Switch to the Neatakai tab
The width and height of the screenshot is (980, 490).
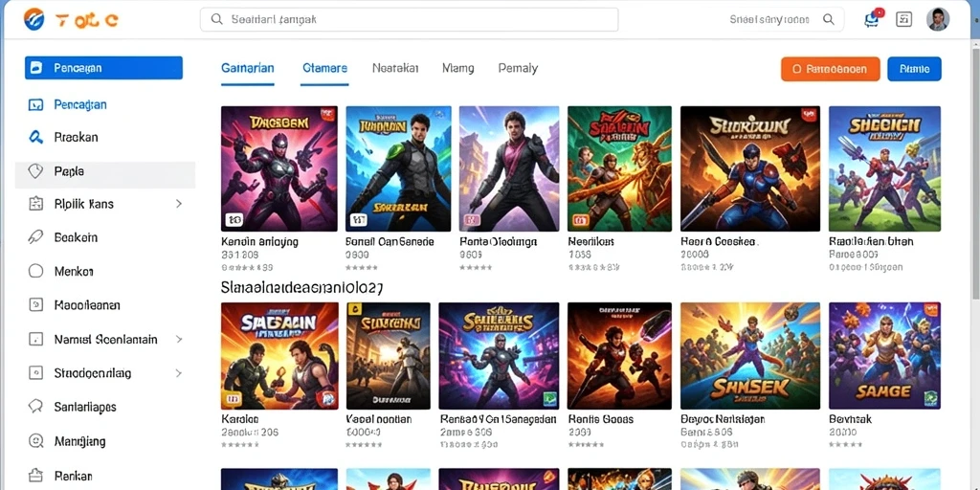point(395,68)
